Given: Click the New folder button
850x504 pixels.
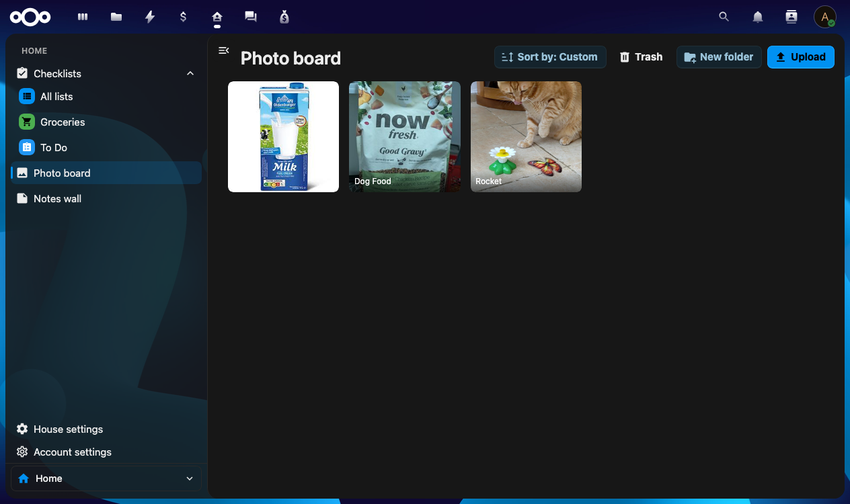Looking at the screenshot, I should [x=719, y=57].
